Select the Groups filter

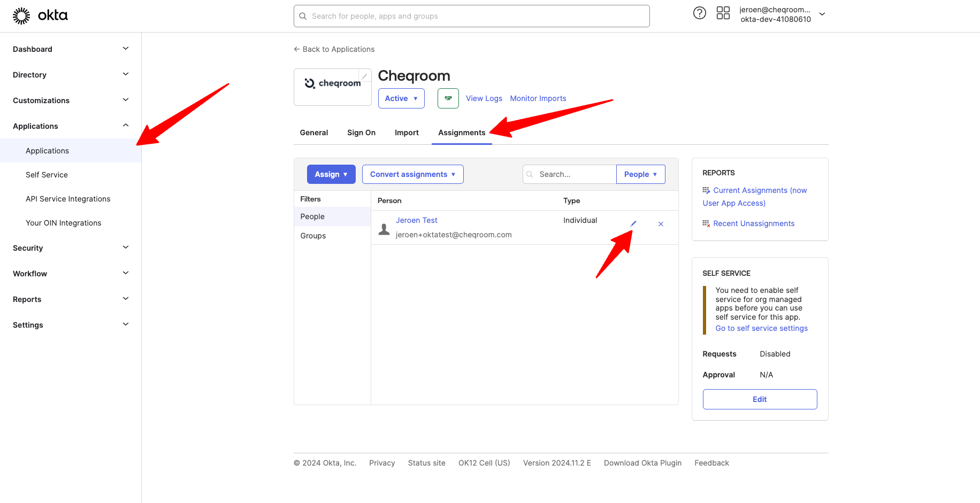click(x=313, y=236)
